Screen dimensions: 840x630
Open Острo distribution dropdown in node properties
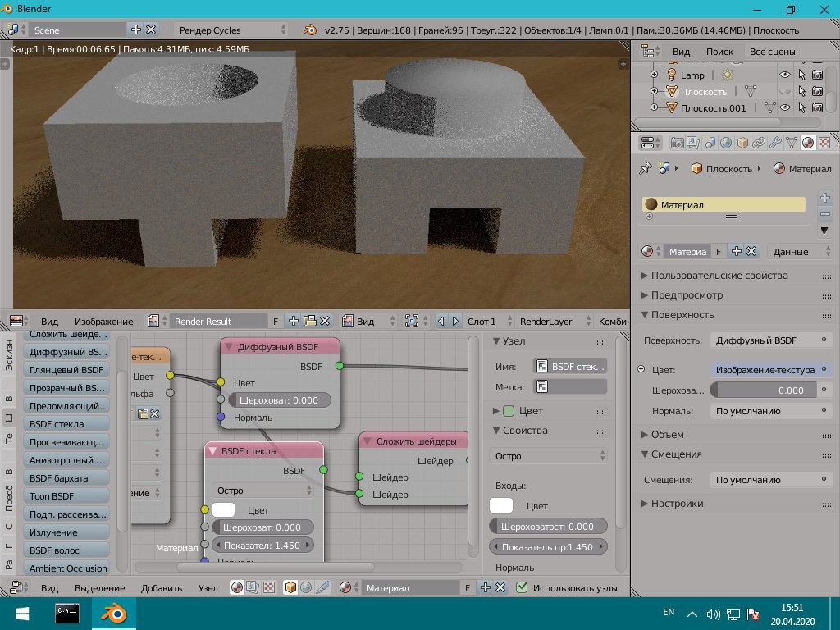[x=548, y=456]
